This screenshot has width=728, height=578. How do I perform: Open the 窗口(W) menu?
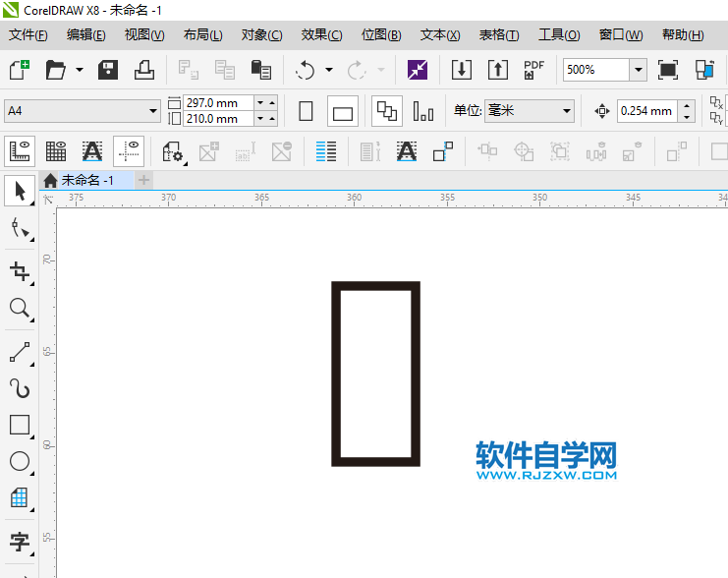pyautogui.click(x=621, y=34)
